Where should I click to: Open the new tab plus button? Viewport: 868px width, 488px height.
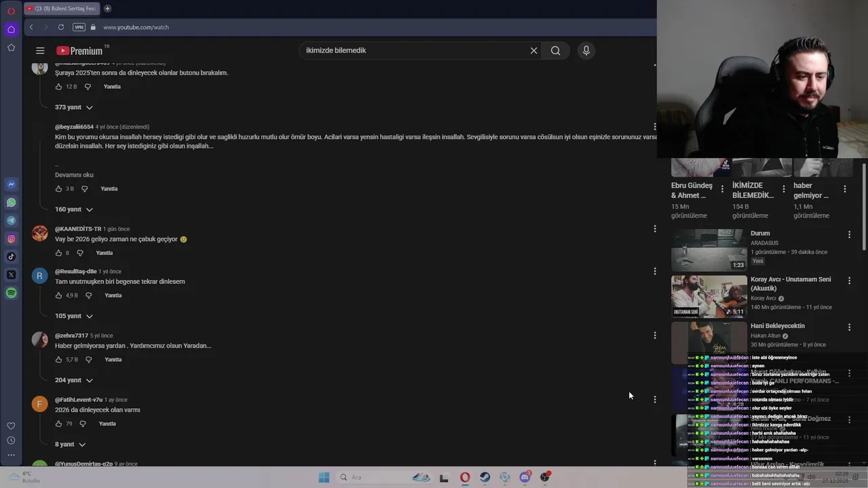pos(107,9)
